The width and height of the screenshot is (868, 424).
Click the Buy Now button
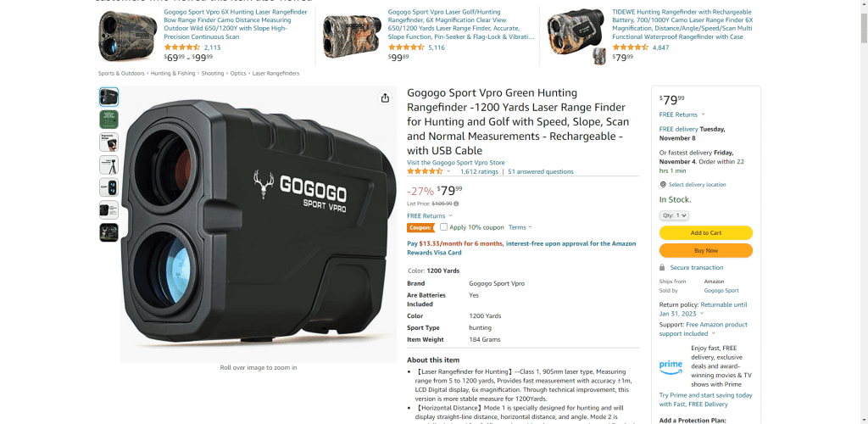click(x=706, y=251)
